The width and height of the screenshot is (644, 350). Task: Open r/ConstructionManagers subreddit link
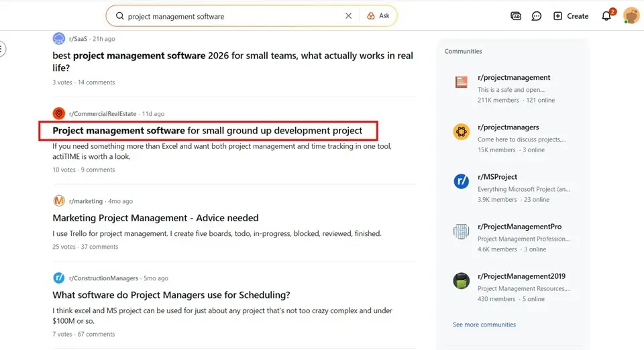(103, 278)
